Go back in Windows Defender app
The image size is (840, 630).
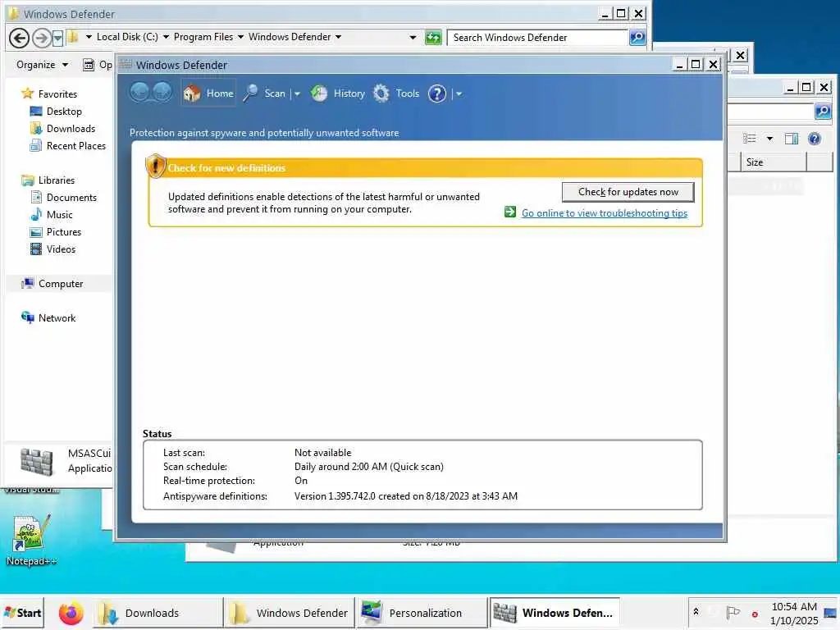[139, 93]
